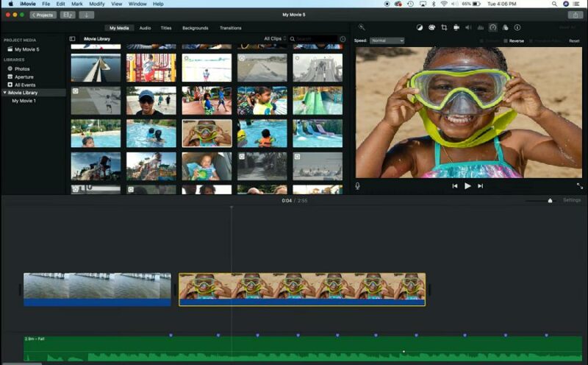Skip to previous clip
The width and height of the screenshot is (588, 365).
(454, 186)
